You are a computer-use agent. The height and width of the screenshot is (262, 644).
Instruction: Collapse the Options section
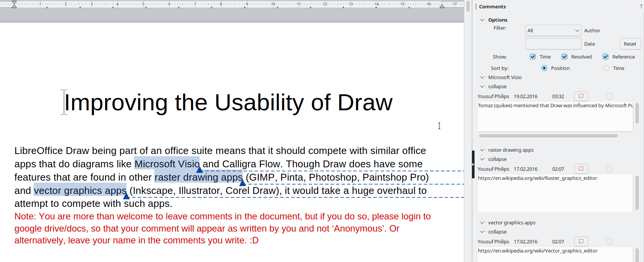482,20
